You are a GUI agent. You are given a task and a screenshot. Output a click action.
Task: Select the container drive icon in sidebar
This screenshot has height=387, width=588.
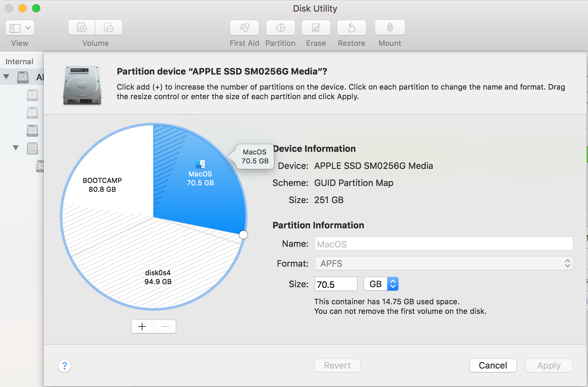(32, 148)
